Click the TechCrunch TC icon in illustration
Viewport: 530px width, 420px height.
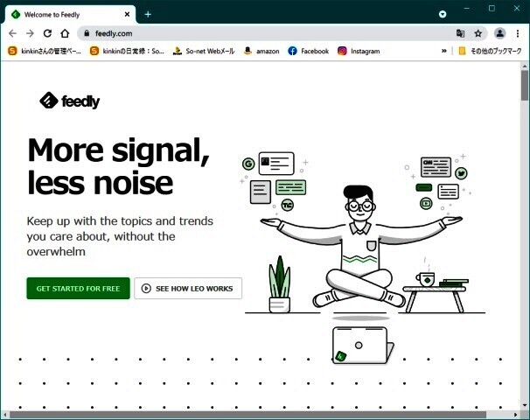288,205
